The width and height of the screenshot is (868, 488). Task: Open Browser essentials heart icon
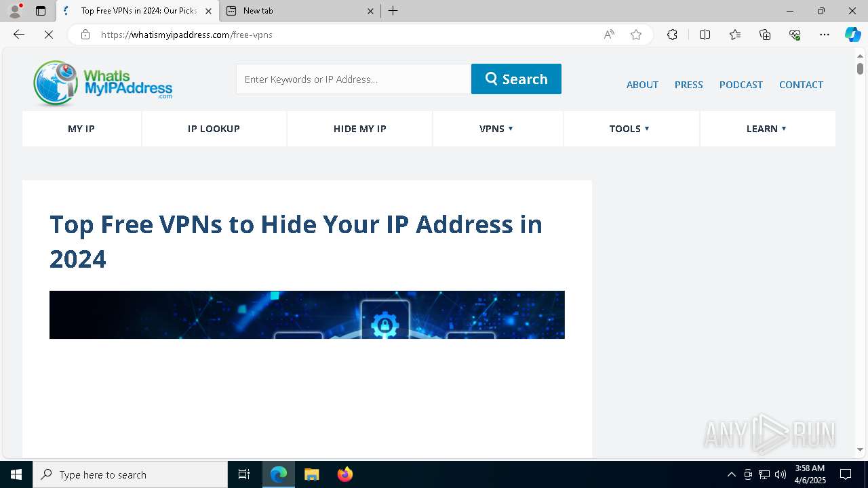pyautogui.click(x=795, y=35)
